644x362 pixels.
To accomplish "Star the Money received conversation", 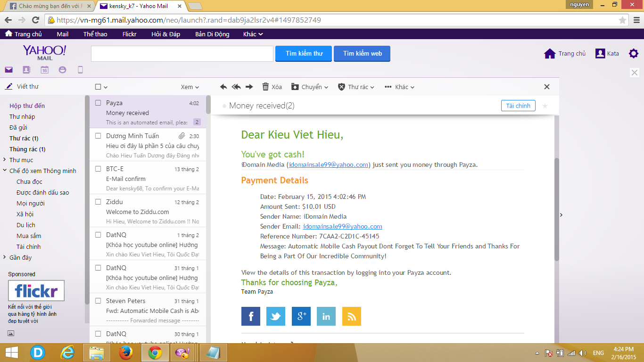I will (545, 106).
